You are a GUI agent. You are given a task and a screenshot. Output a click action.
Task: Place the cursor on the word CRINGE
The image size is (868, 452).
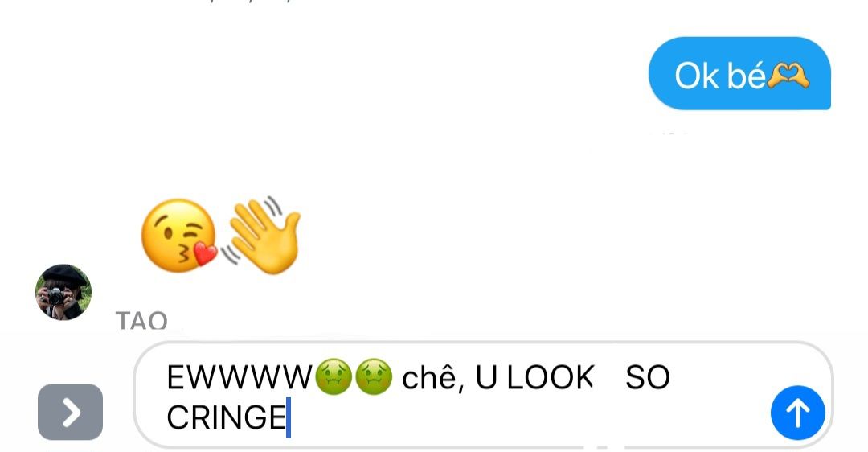tap(226, 417)
